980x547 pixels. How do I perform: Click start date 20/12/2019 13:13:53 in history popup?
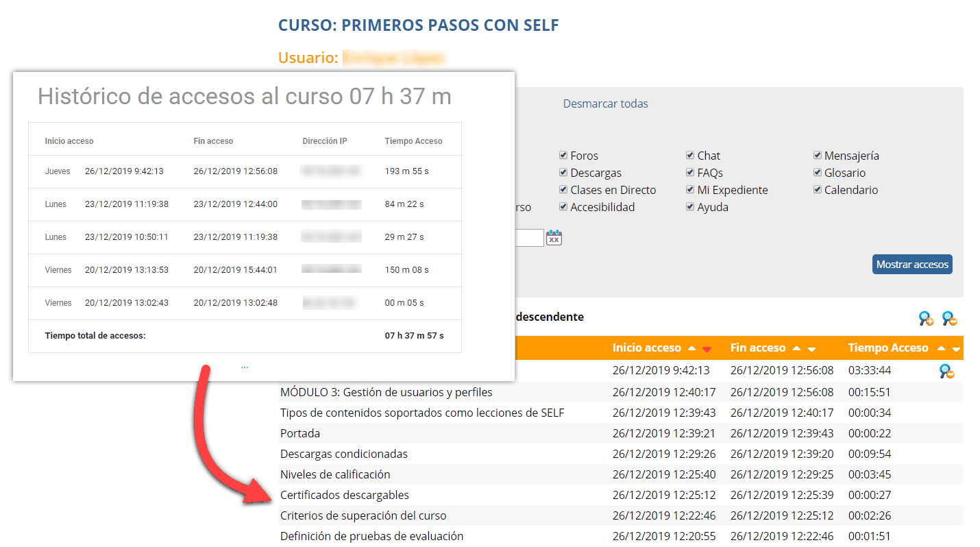coord(127,270)
